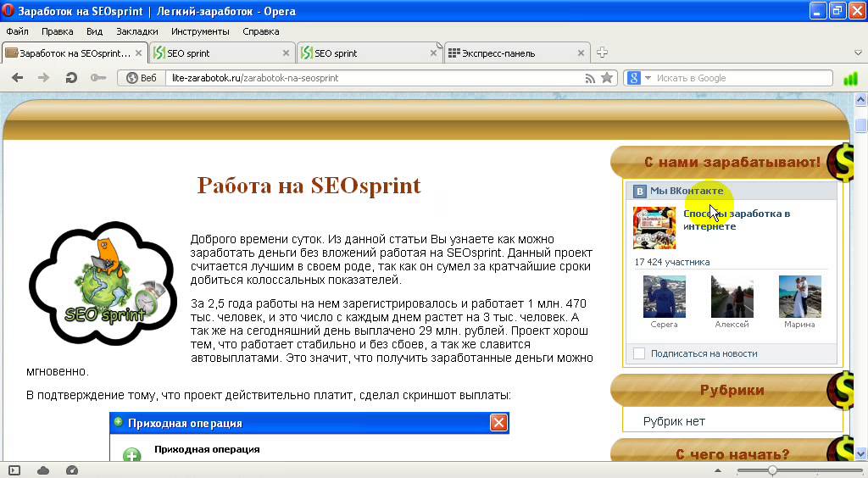Close the Приходная операция screenshot window
This screenshot has width=868, height=478.
point(498,423)
